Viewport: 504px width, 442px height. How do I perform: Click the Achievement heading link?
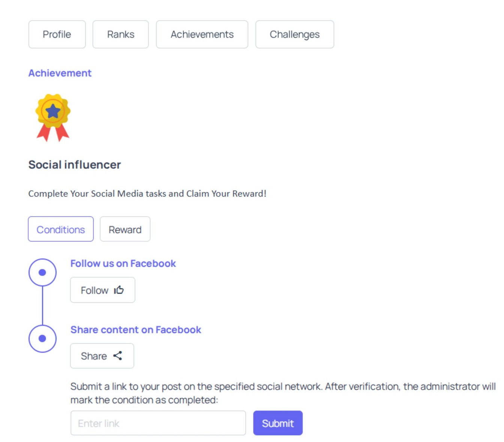[60, 73]
